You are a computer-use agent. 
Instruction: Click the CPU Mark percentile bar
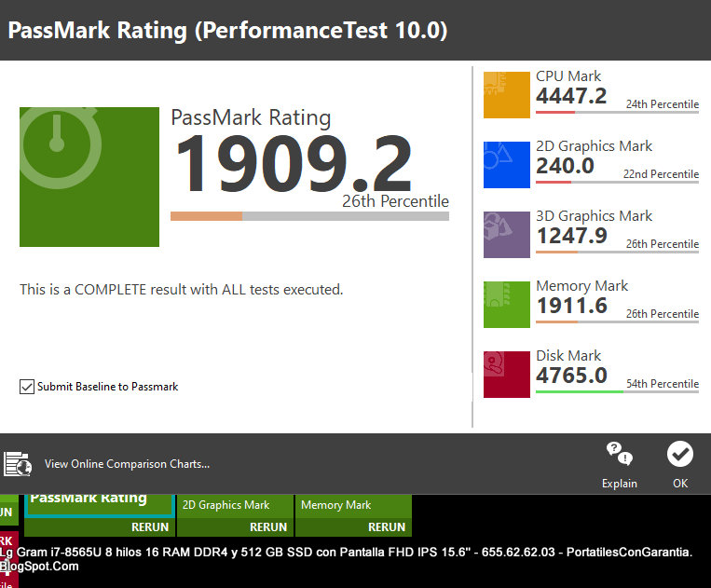[617, 112]
